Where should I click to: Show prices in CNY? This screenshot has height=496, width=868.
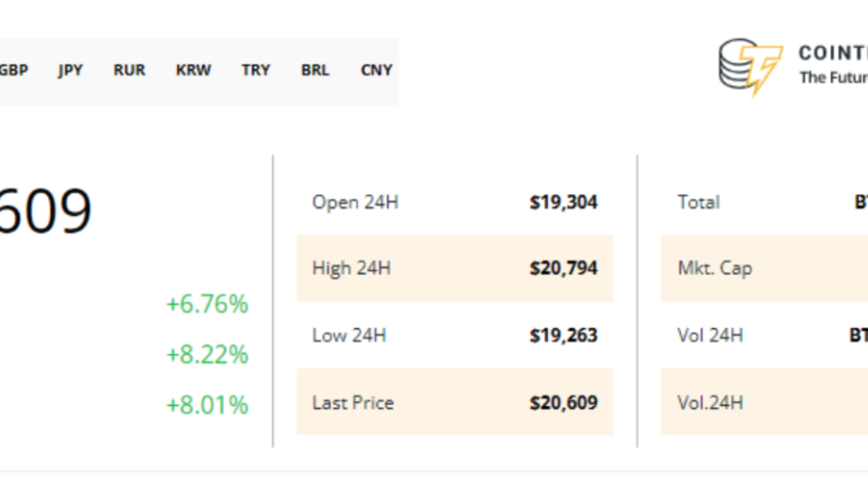coord(376,70)
